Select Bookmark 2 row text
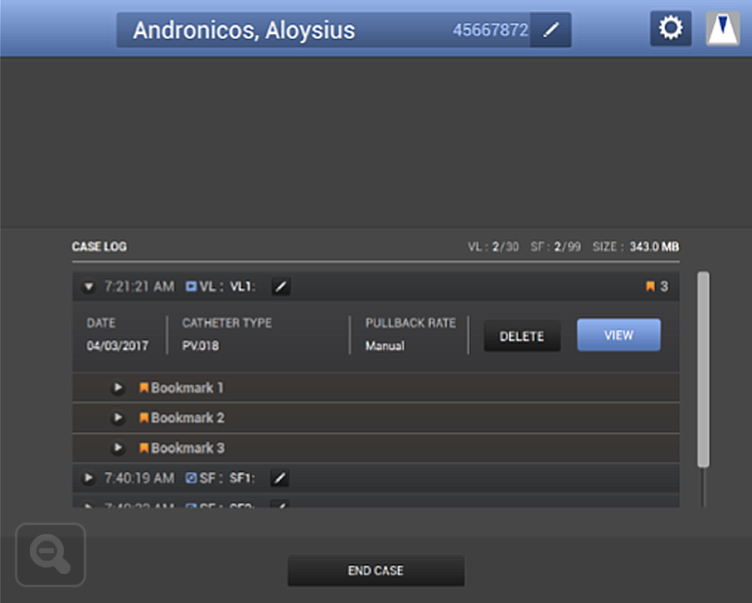The image size is (752, 603). (188, 418)
